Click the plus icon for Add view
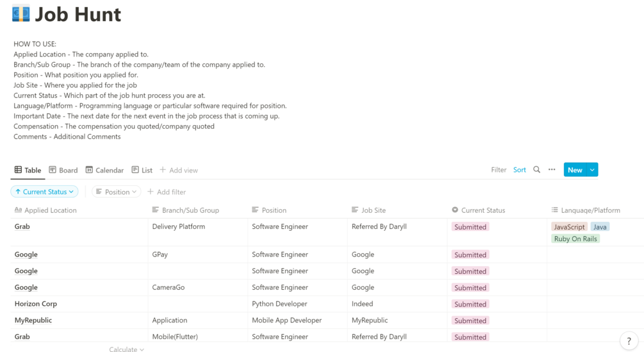The width and height of the screenshot is (644, 352). coord(163,170)
